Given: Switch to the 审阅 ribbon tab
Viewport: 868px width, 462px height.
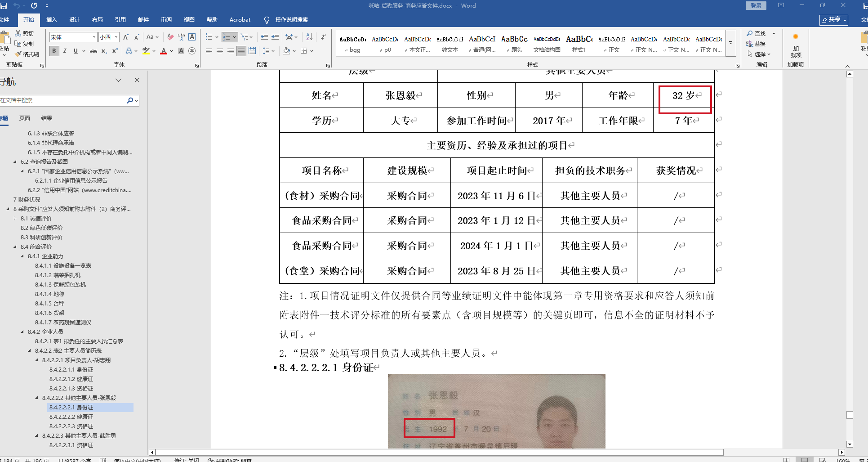Looking at the screenshot, I should (x=166, y=20).
